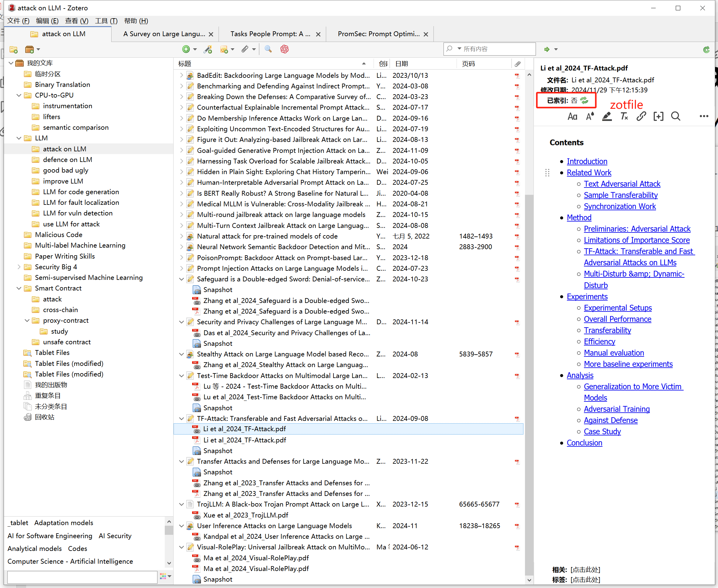Click the green New Item plus icon
Screen dimensions: 718x588
tap(186, 50)
